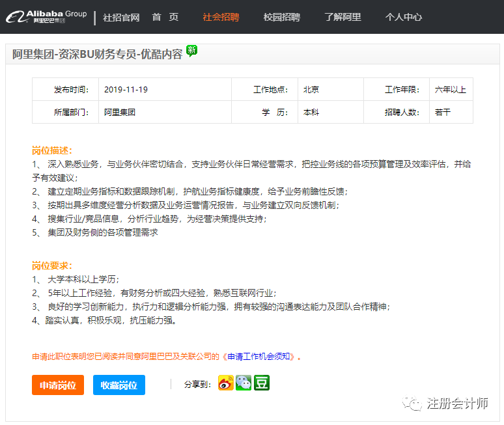This screenshot has height=425, width=504.
Task: Click line 集团及财务侧的各项管理需求
Action: (95, 232)
